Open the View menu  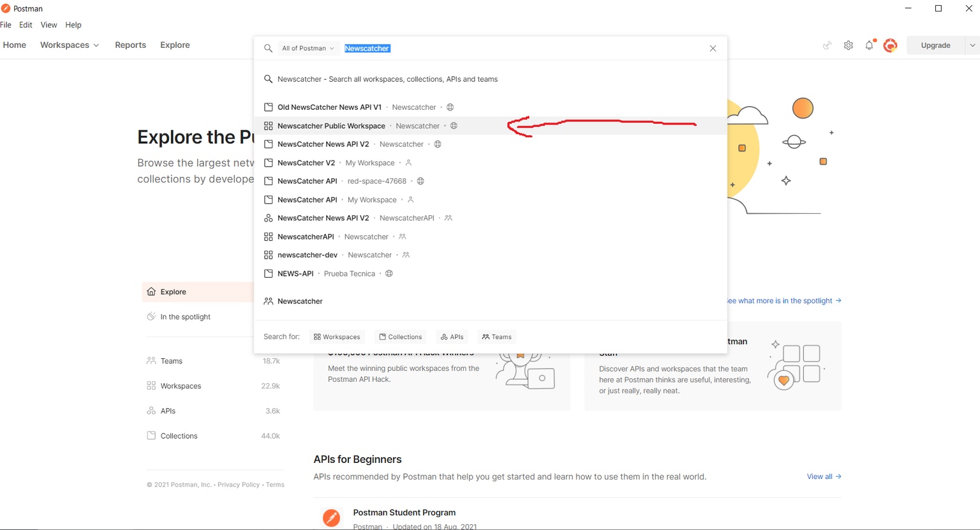pyautogui.click(x=49, y=25)
